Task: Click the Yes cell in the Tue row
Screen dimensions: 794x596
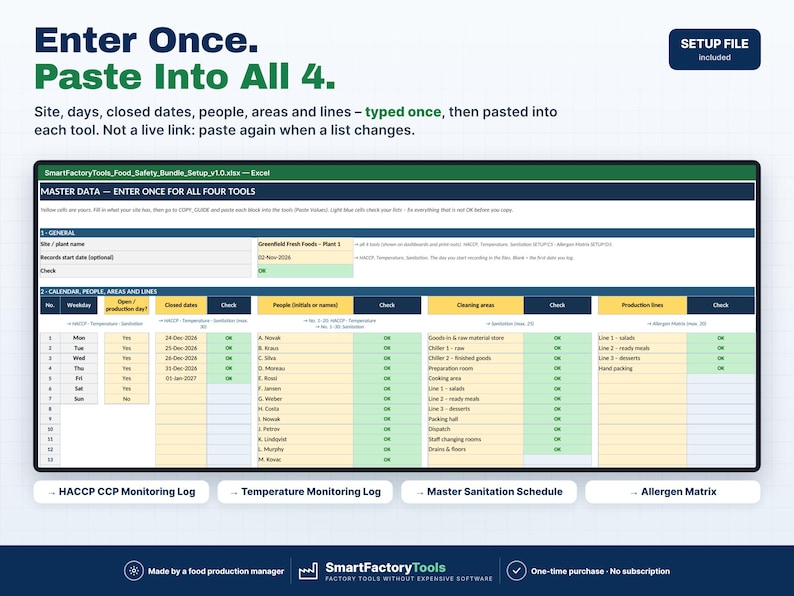Action: (127, 348)
